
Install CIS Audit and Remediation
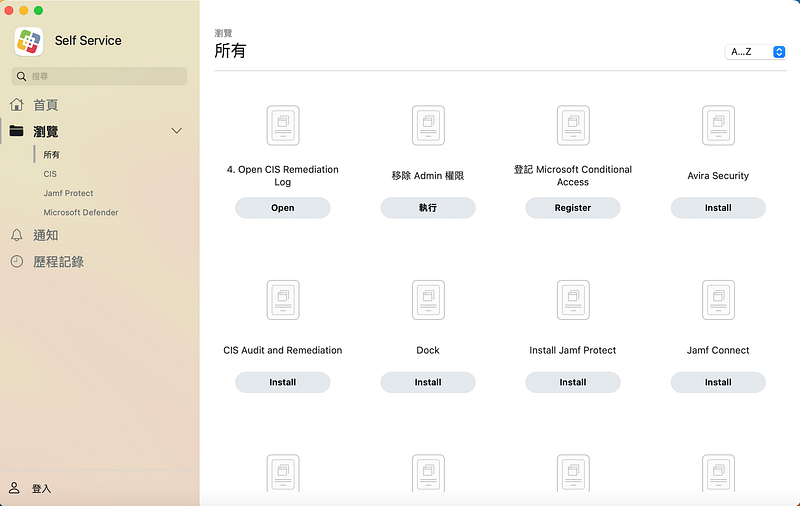(x=283, y=382)
